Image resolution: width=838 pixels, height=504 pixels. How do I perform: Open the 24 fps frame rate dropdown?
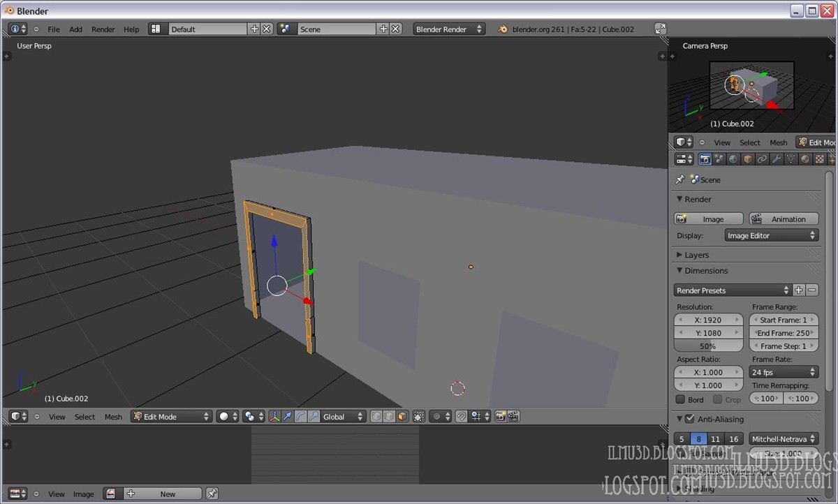(784, 372)
